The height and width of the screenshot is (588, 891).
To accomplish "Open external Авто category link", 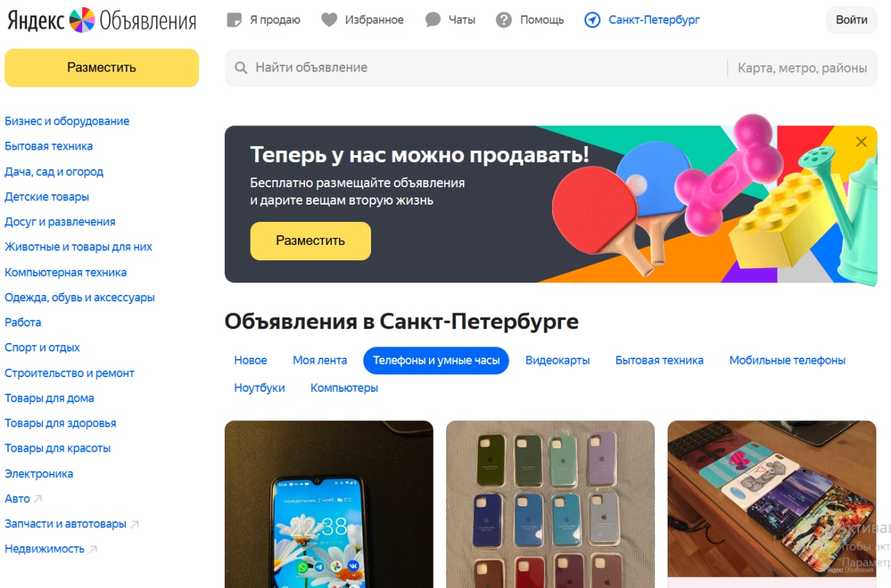I will [24, 499].
